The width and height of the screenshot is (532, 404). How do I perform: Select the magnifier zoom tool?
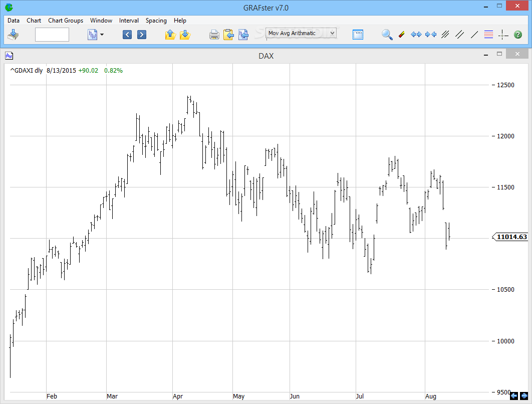point(387,35)
